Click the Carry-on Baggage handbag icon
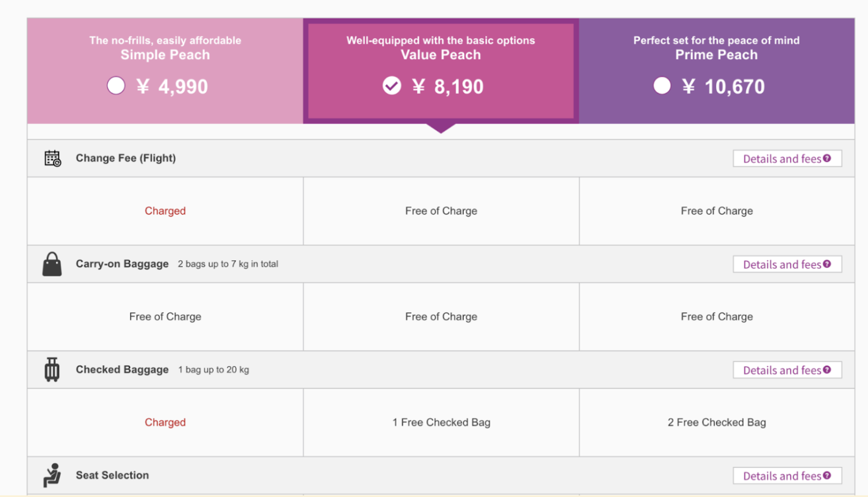The width and height of the screenshot is (868, 497). [x=52, y=264]
